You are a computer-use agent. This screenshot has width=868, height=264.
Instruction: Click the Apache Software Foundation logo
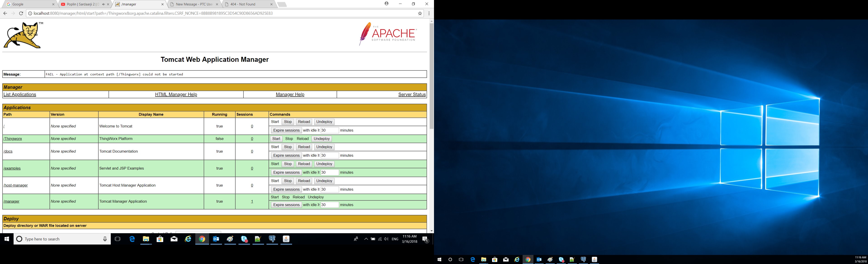pos(388,34)
